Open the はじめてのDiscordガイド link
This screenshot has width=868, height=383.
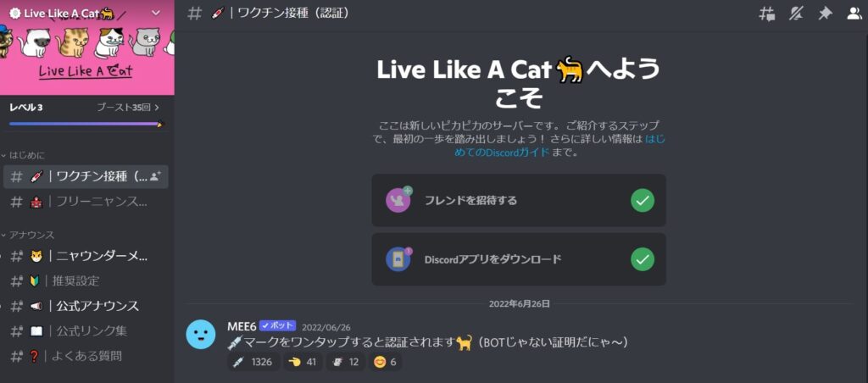click(x=559, y=146)
